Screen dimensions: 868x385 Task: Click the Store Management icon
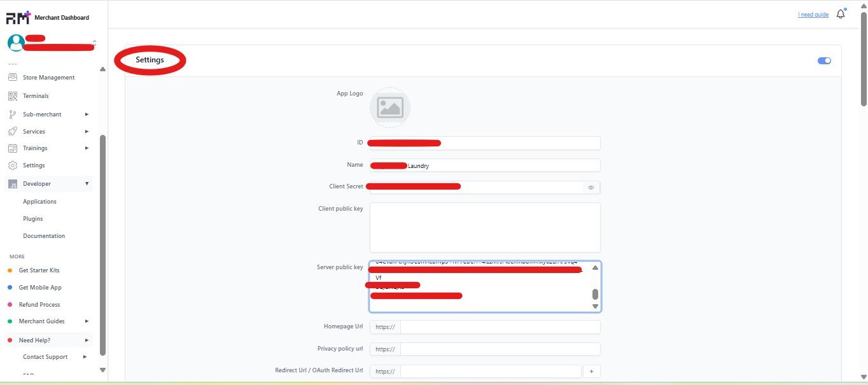tap(12, 77)
